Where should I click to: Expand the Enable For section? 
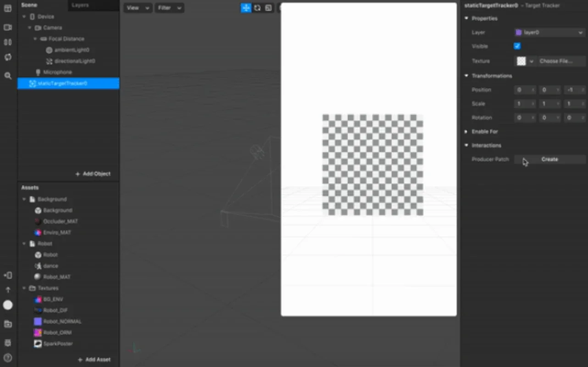[466, 132]
